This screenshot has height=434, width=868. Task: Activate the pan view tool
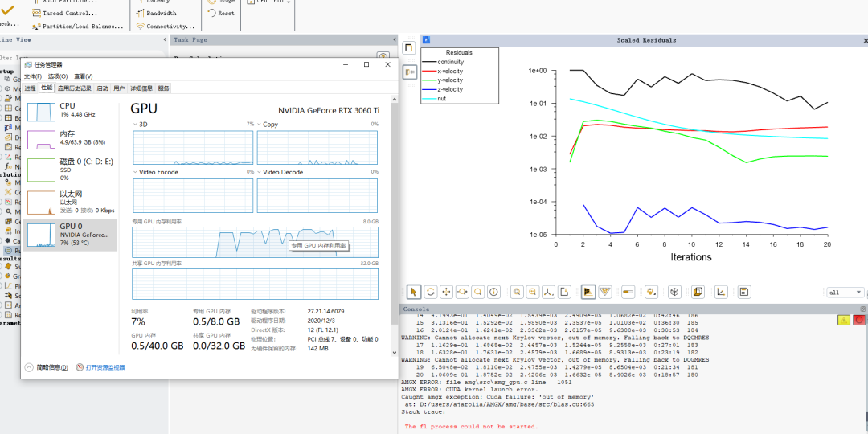pos(445,292)
